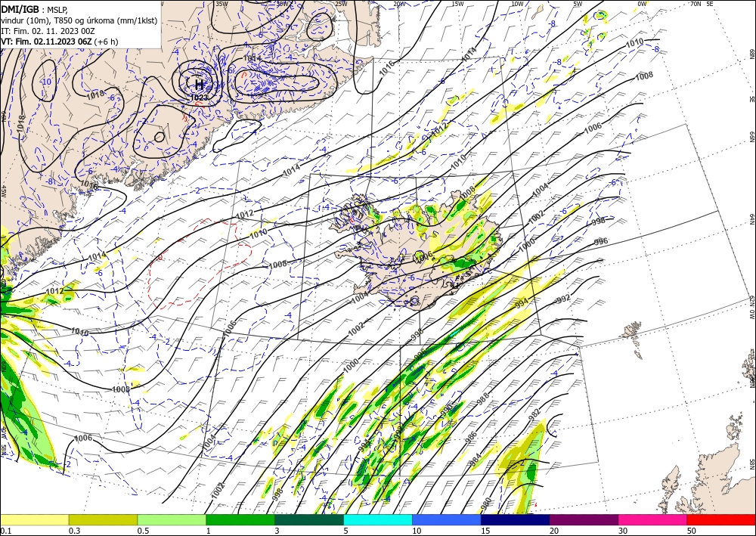The height and width of the screenshot is (536, 756).
Task: Select the light green 0.5–1 legend swatch
Action: (x=172, y=519)
